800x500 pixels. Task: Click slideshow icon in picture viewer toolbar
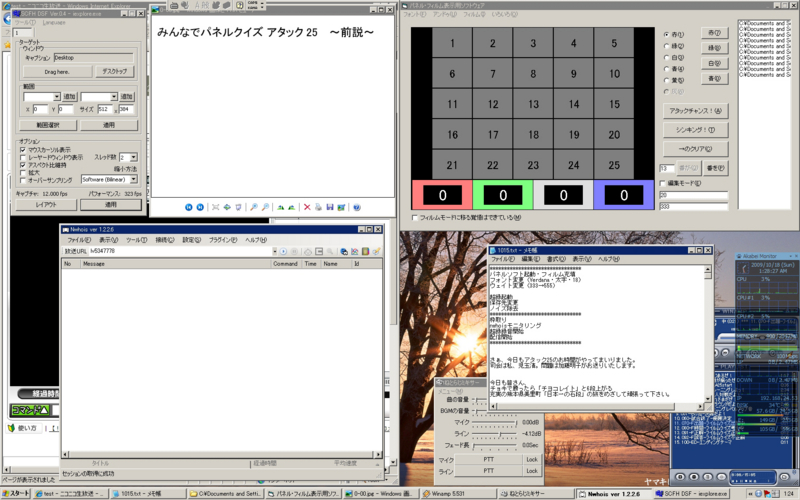coord(238,207)
